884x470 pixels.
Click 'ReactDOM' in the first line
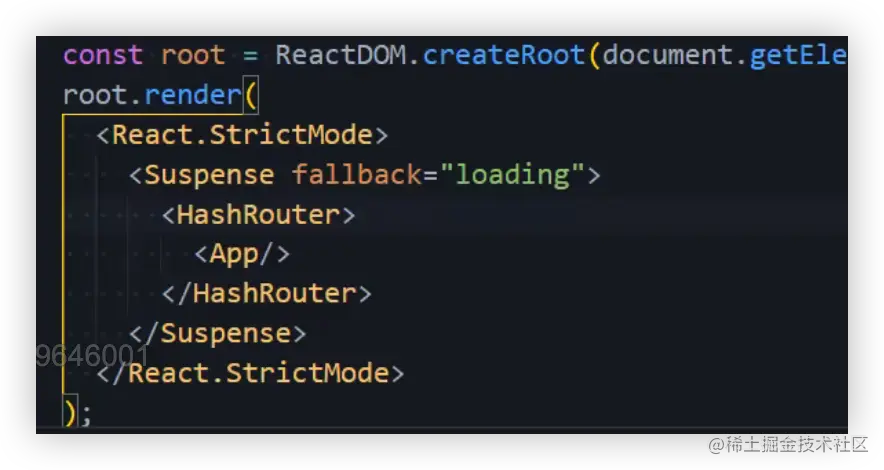tap(341, 55)
